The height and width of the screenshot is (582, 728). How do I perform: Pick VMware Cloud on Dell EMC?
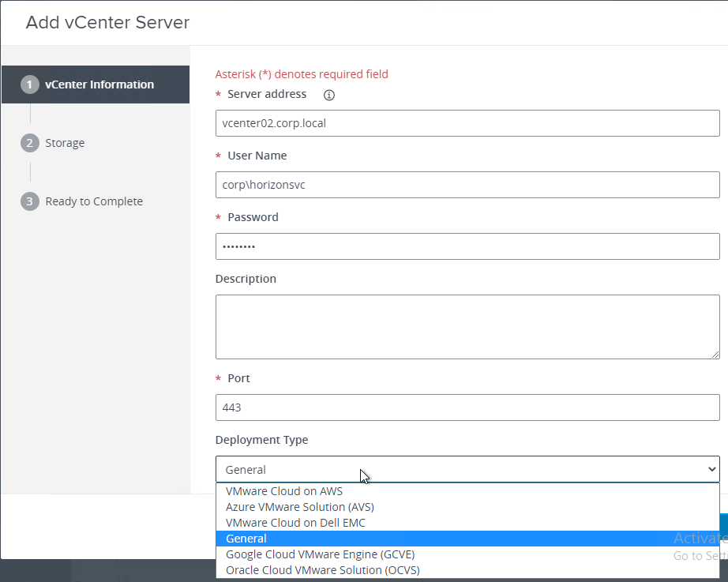467,523
